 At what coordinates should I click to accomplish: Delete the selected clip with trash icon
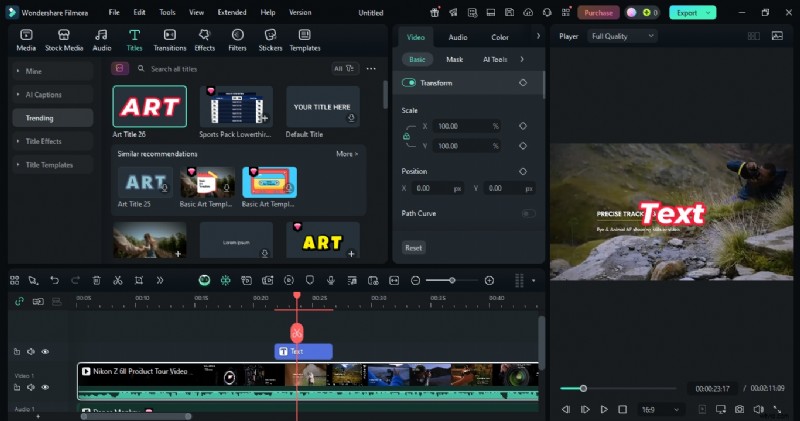tap(96, 280)
